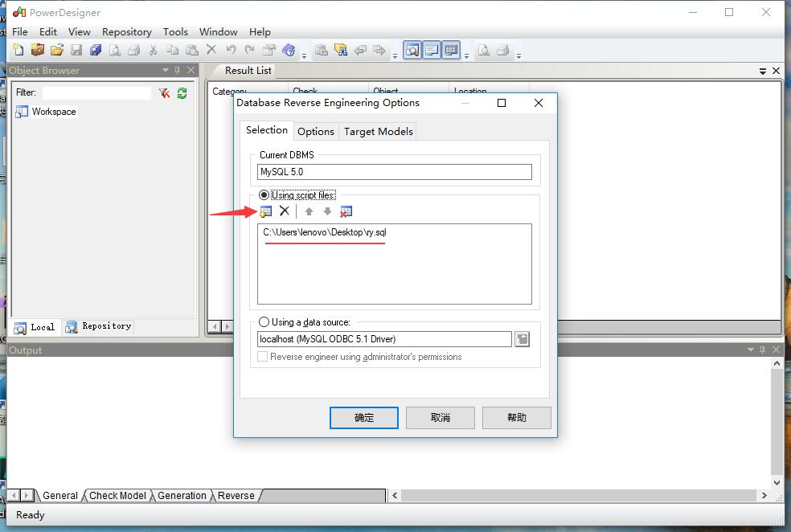Open the Edit menu
Screen dimensions: 791x532
coord(48,32)
